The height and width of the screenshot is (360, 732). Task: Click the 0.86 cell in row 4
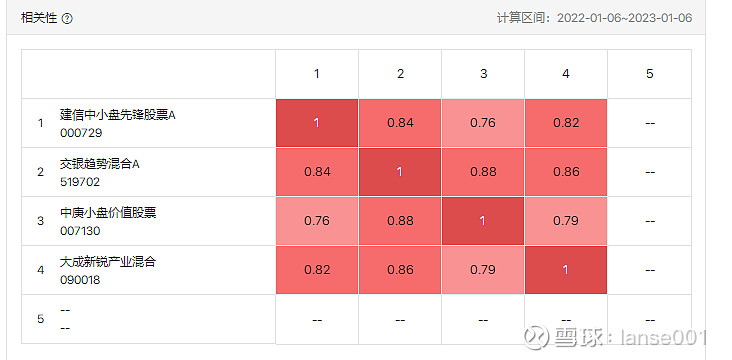(x=400, y=270)
